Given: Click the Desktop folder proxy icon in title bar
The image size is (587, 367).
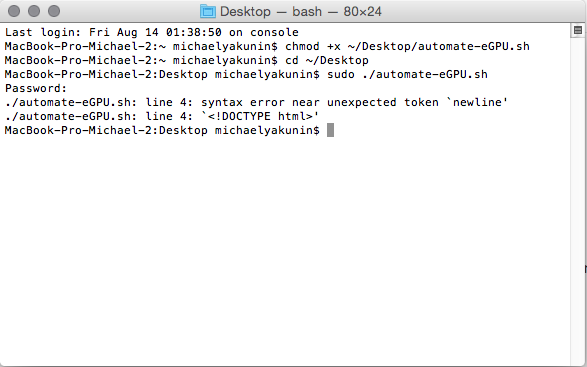Looking at the screenshot, I should pyautogui.click(x=208, y=11).
